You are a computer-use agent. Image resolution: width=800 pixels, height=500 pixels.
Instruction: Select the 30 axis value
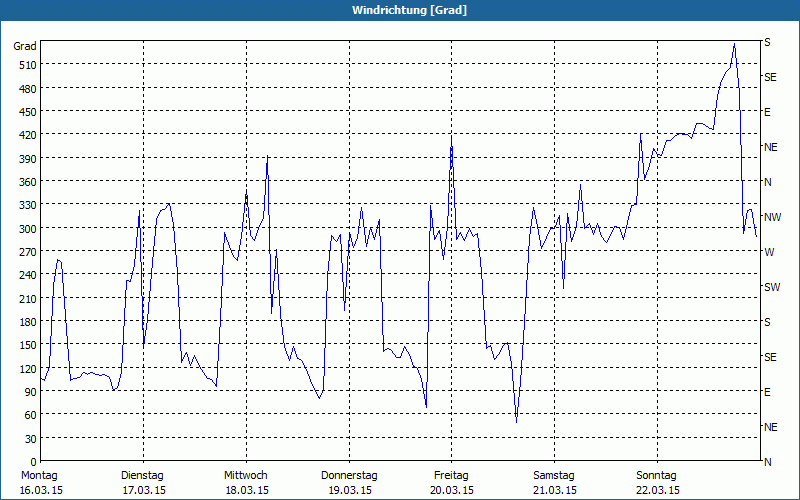pos(31,439)
